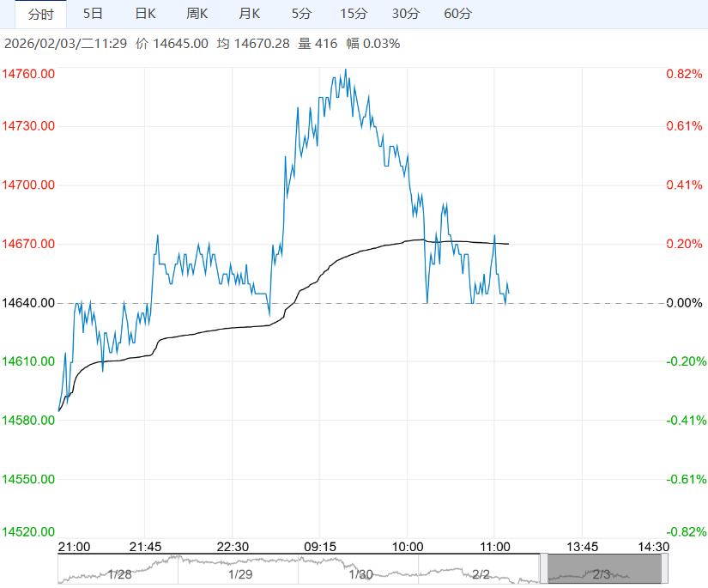Click the price line peak near 14760

pyautogui.click(x=346, y=70)
